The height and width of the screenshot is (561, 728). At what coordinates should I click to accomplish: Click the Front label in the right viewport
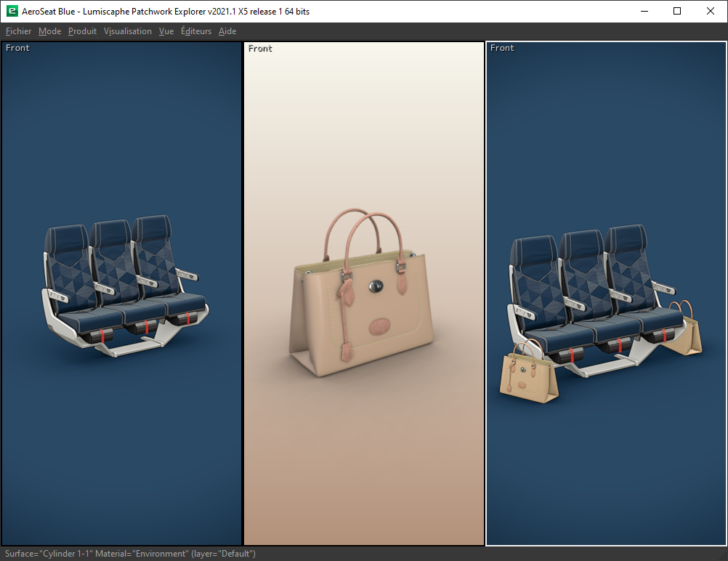[x=502, y=48]
